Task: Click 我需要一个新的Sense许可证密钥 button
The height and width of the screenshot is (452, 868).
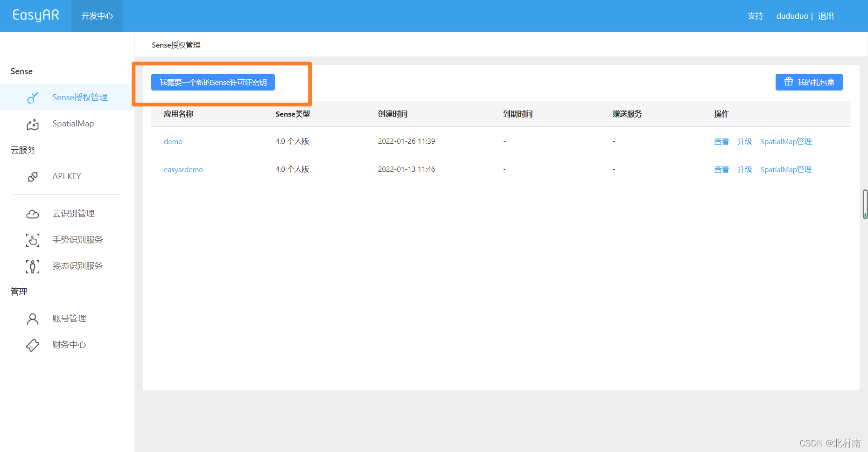Action: coord(213,82)
